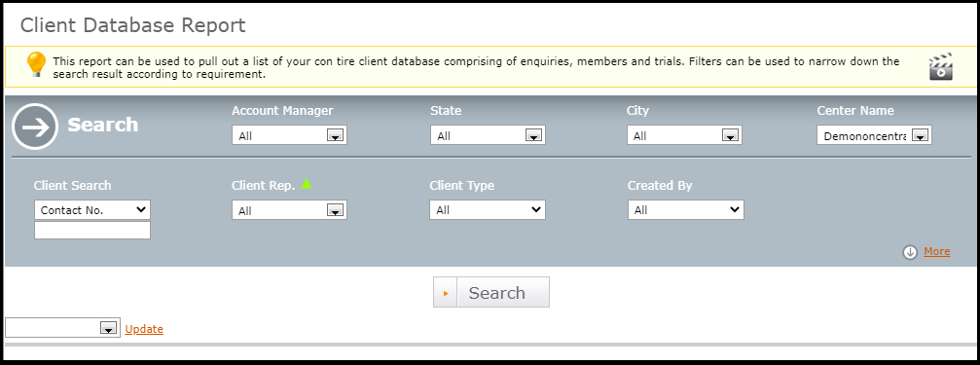This screenshot has width=980, height=365.
Task: Expand the City dropdown
Action: click(x=684, y=135)
